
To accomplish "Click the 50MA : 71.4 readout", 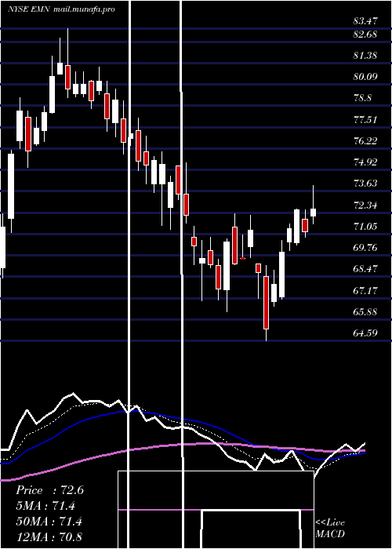I will (49, 522).
